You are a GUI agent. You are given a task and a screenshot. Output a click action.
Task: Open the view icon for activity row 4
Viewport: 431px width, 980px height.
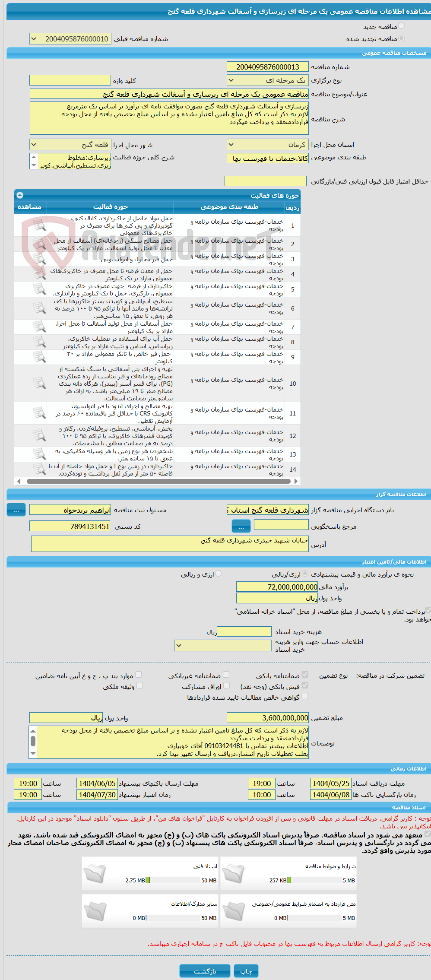pos(39,274)
